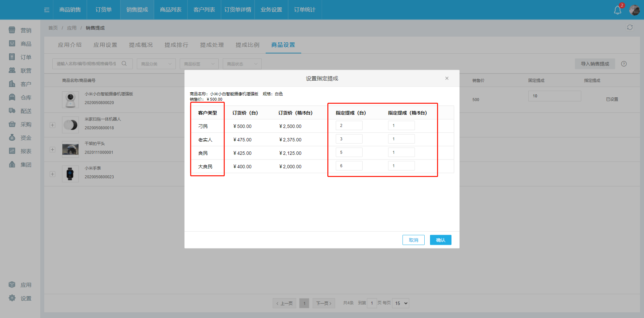
Task: Click the search magnifier icon in the filter bar
Action: 124,63
